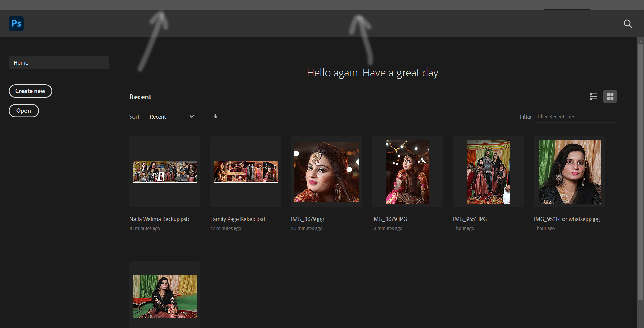Screen dimensions: 644x328
Task: Click the IMG_9531-For whatsapp.jpg file name
Action: coord(567,219)
